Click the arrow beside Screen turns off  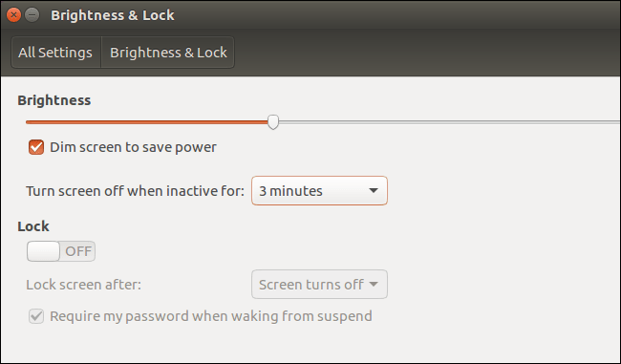[373, 284]
